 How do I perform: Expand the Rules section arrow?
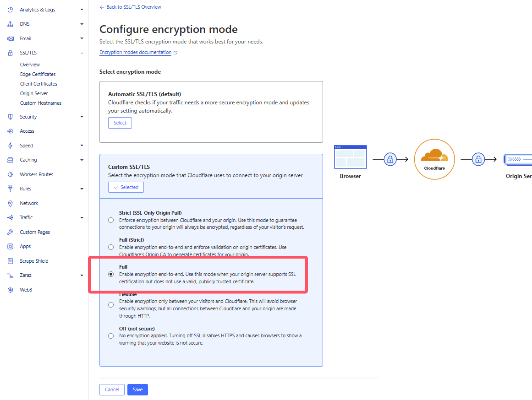(82, 189)
